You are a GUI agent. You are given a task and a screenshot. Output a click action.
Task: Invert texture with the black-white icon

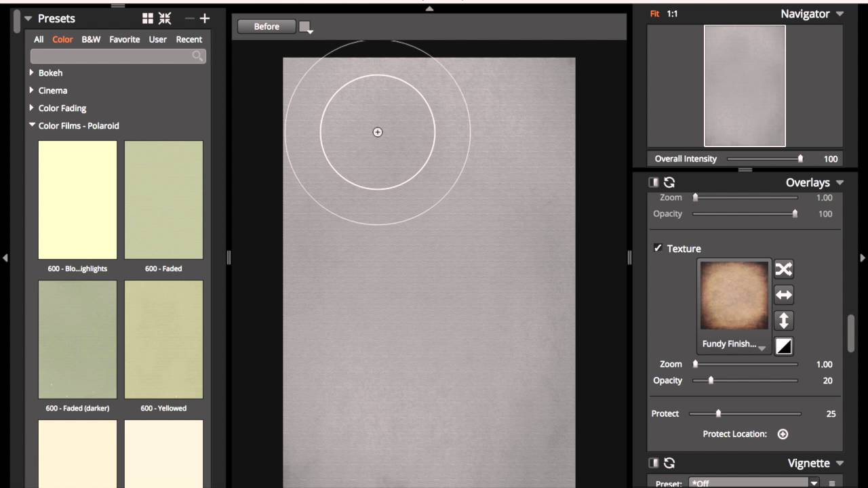click(x=783, y=346)
